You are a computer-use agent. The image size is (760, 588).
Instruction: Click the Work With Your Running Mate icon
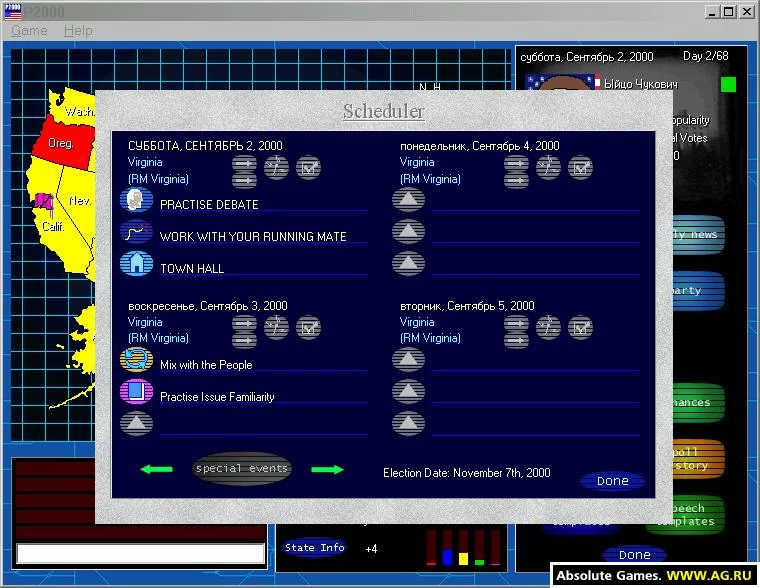click(137, 232)
